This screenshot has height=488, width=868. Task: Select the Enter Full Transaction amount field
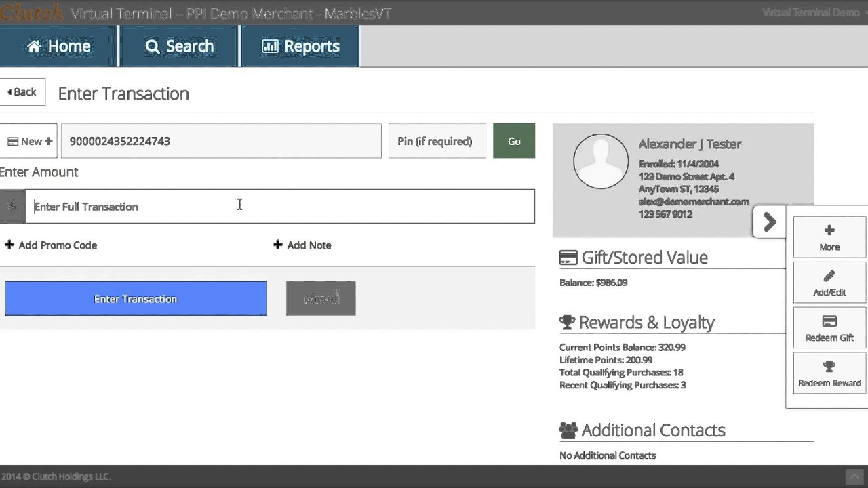[x=280, y=206]
